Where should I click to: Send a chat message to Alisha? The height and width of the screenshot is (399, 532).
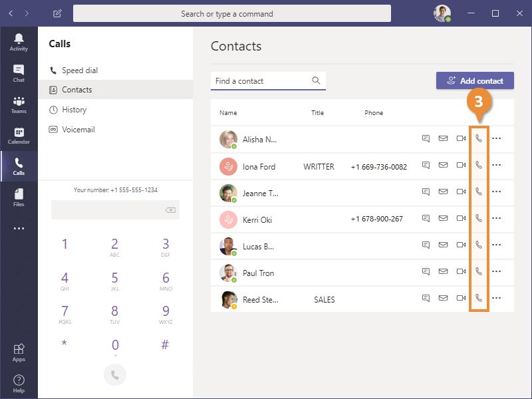[426, 138]
